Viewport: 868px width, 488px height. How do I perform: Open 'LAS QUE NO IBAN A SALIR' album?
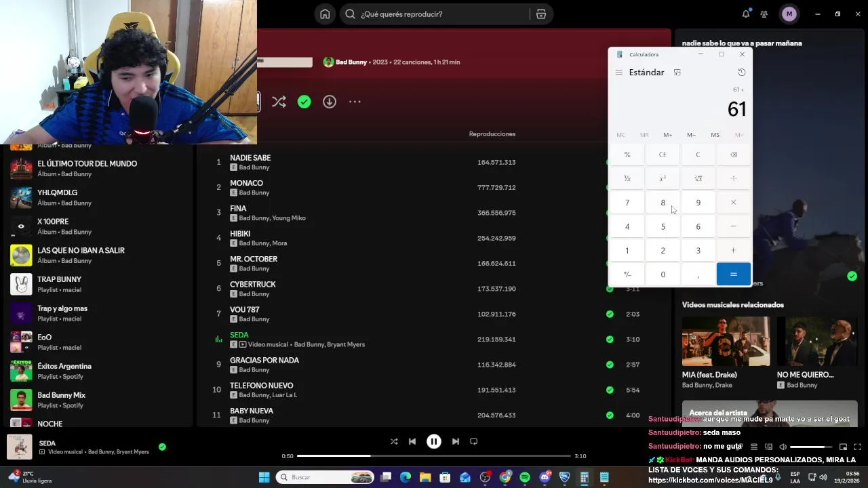click(96, 255)
